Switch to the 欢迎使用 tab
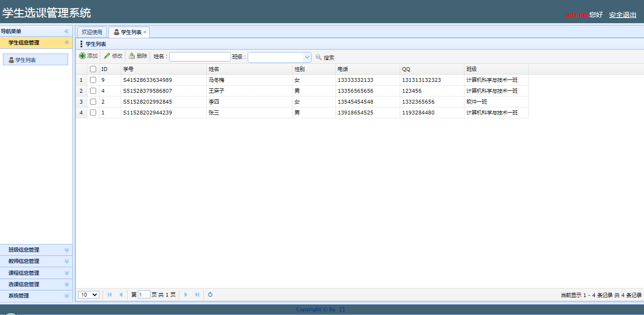The height and width of the screenshot is (315, 644). 92,32
